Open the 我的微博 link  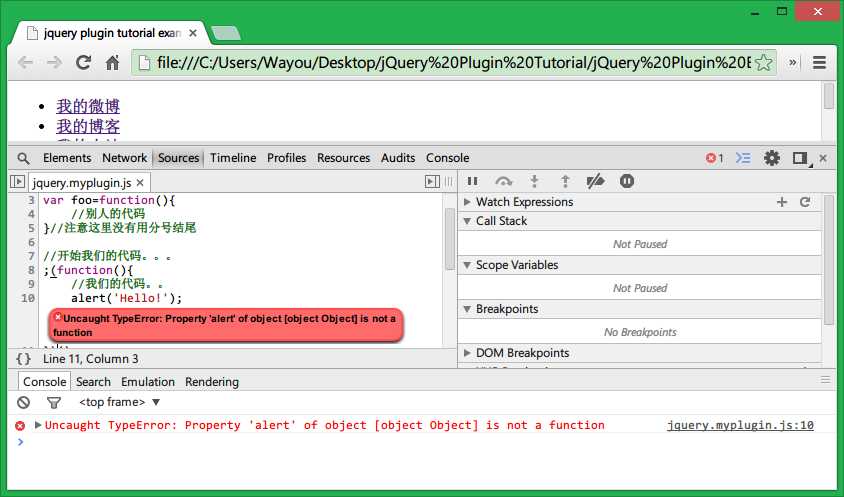pyautogui.click(x=88, y=106)
